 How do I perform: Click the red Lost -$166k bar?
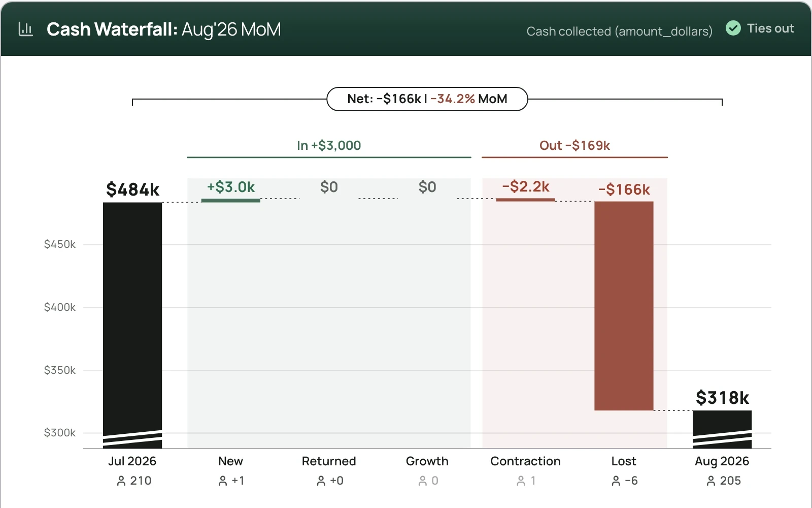[624, 306]
